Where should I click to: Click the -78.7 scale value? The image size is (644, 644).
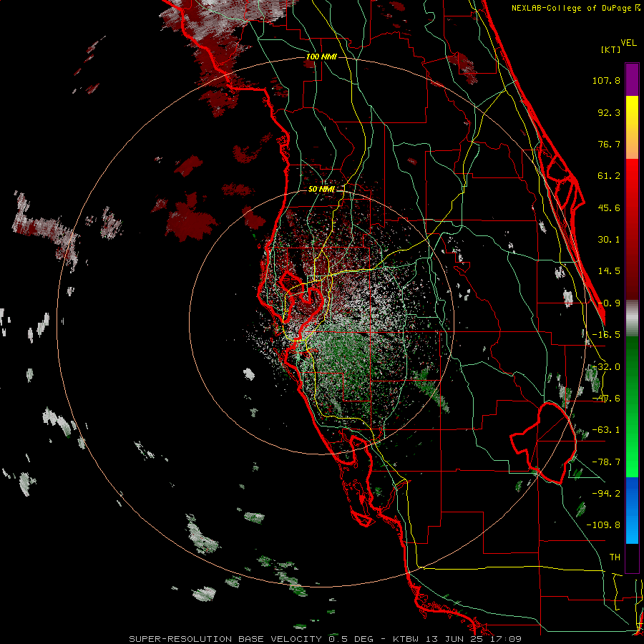[606, 462]
